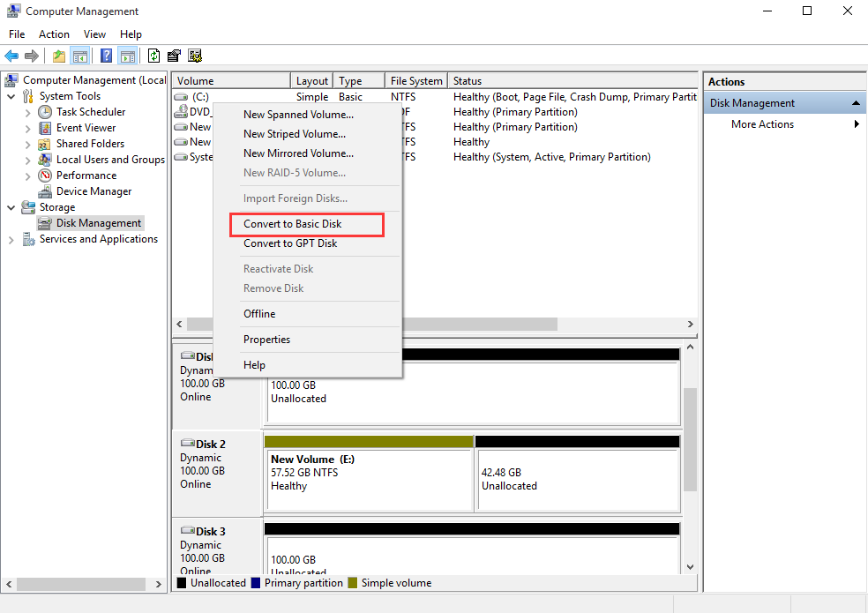This screenshot has height=613, width=868.
Task: Click the Simple volume legend color swatch
Action: (x=353, y=583)
